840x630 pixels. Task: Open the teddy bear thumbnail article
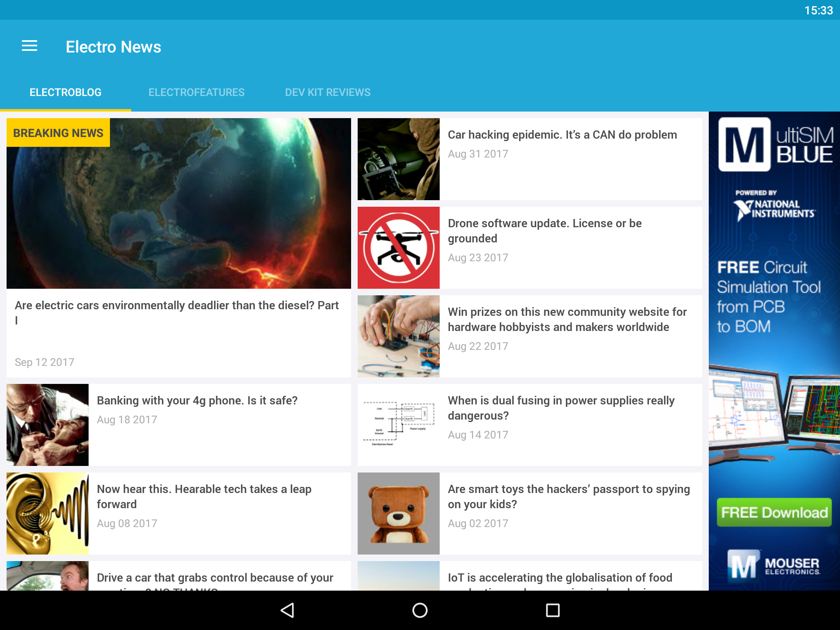click(399, 514)
